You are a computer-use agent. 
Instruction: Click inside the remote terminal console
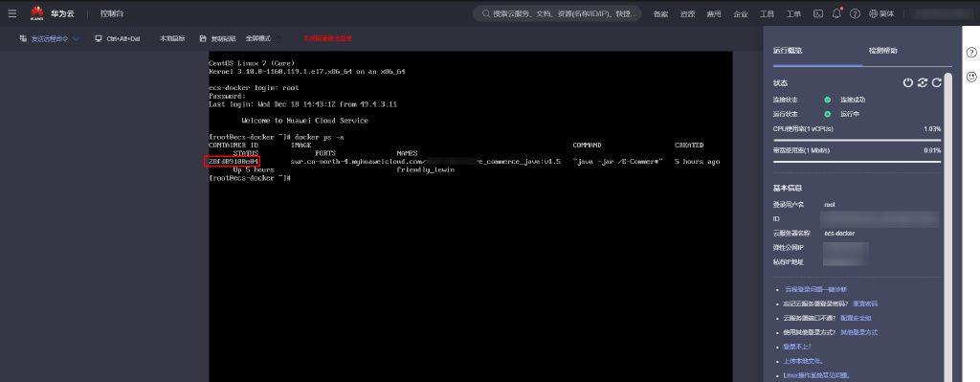click(x=470, y=216)
